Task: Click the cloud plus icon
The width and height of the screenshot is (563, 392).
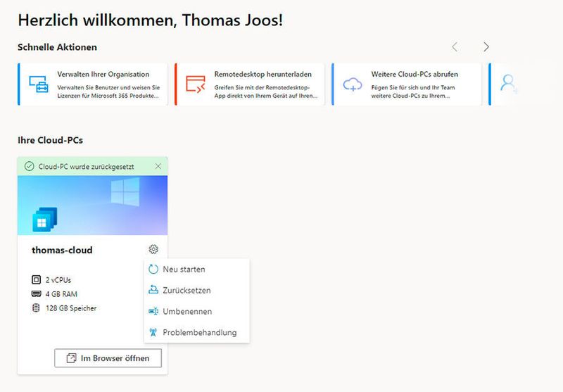Action: coord(353,84)
